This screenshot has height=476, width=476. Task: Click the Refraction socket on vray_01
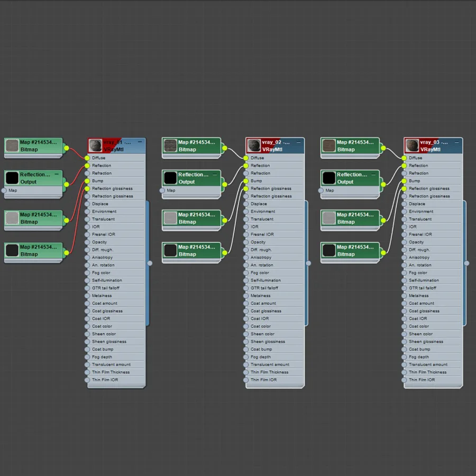click(x=87, y=173)
